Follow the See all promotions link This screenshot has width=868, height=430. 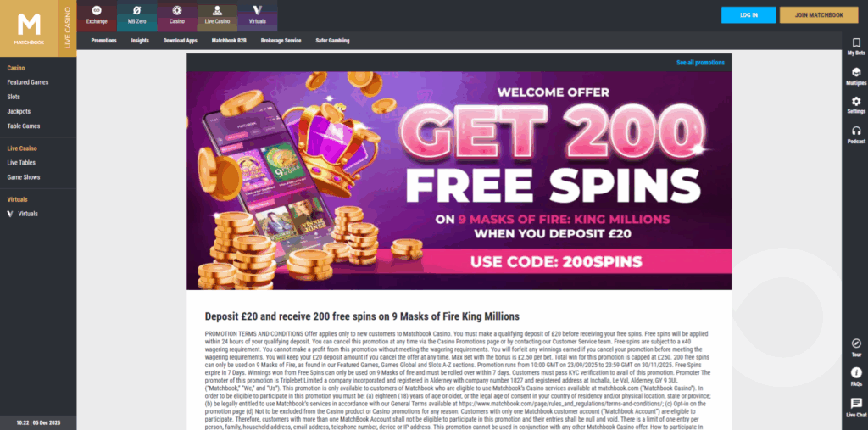[x=700, y=63]
